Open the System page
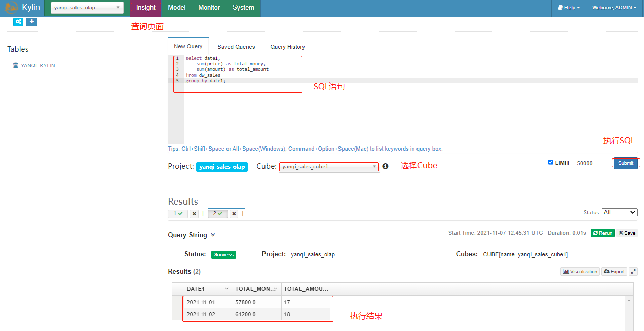Viewport: 644px width, 331px height. [x=243, y=8]
